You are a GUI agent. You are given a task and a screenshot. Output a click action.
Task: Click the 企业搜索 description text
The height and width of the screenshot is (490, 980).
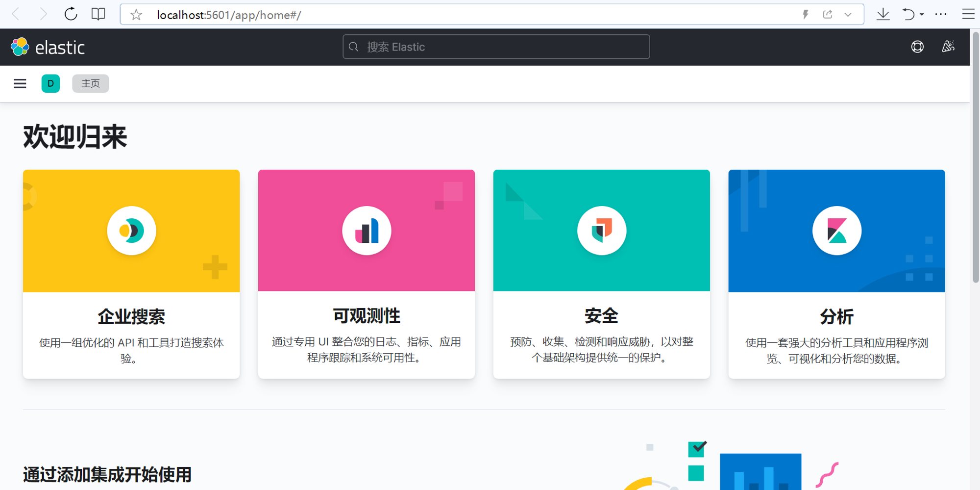[x=131, y=350]
